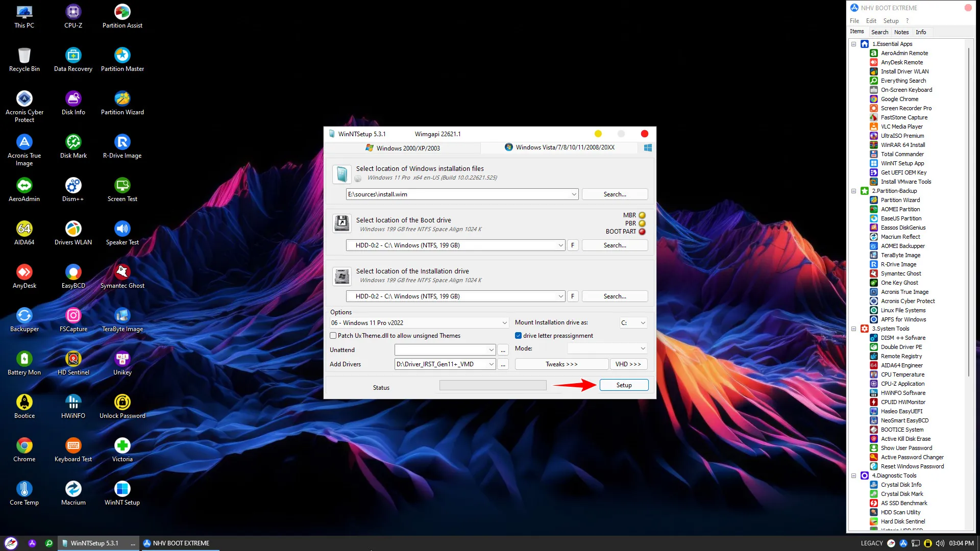This screenshot has width=980, height=551.
Task: Select Macrium Reflect in the tools list
Action: (900, 237)
